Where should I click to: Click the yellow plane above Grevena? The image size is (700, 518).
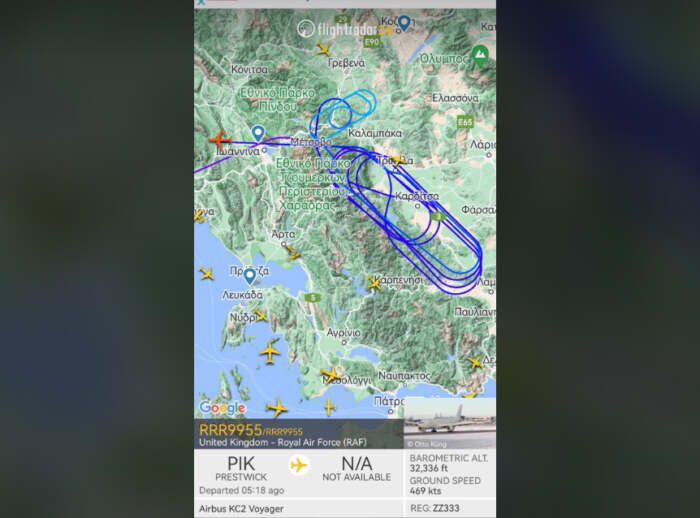[323, 48]
